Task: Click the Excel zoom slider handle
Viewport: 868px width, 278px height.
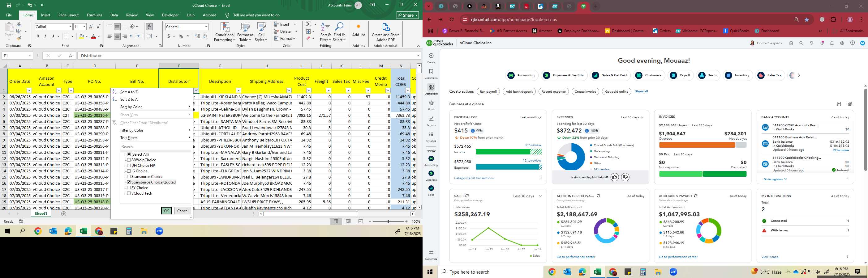Action: point(388,221)
